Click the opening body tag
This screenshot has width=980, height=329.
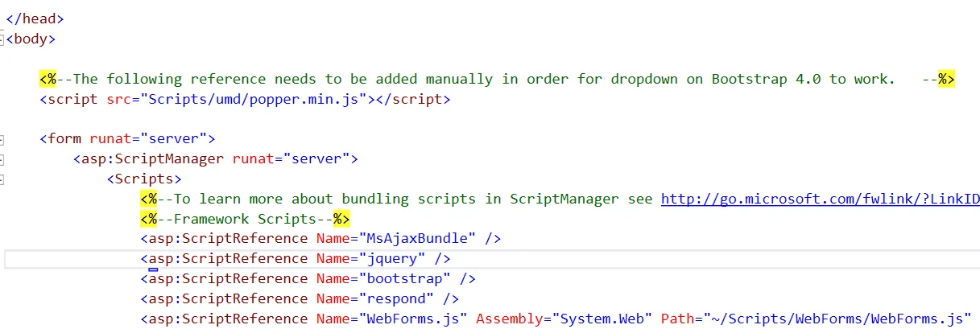coord(31,39)
